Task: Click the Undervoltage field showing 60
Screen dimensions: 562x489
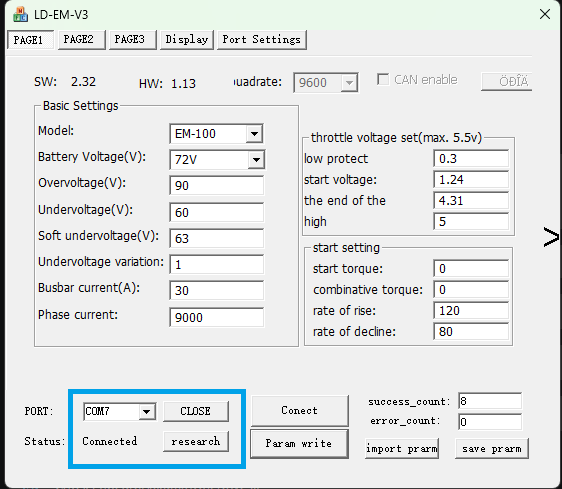Action: (216, 212)
